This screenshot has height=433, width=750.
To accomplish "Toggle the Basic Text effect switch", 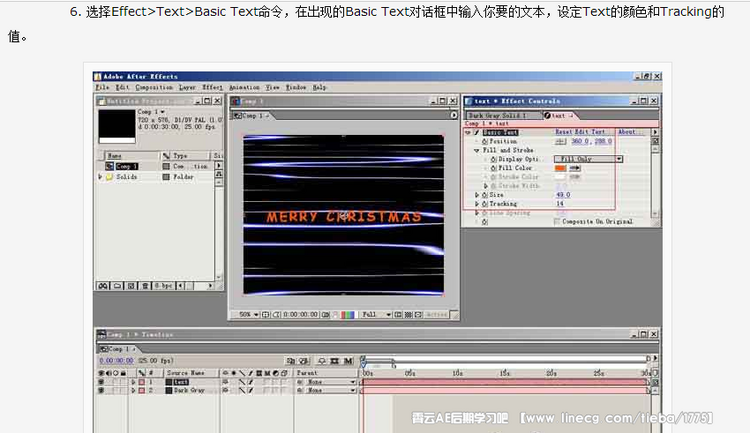I will click(x=476, y=132).
